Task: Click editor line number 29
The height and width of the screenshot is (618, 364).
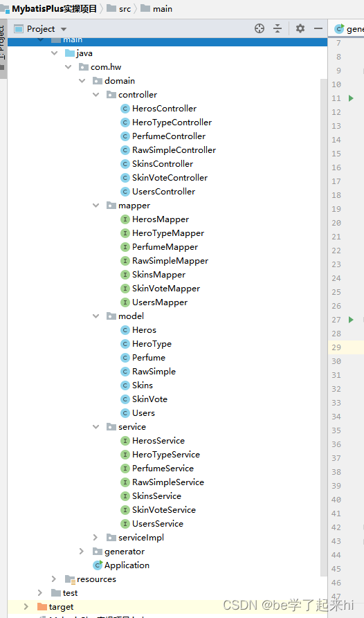Action: pyautogui.click(x=336, y=347)
